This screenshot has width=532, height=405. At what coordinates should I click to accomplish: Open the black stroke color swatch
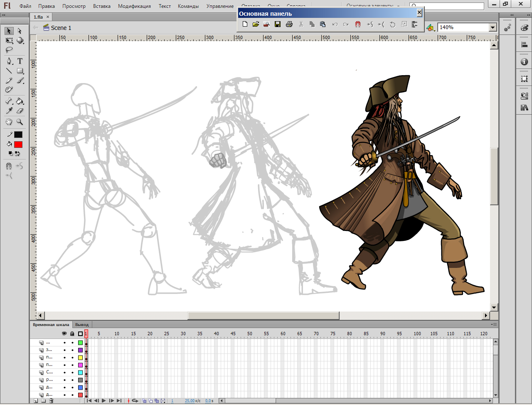18,135
